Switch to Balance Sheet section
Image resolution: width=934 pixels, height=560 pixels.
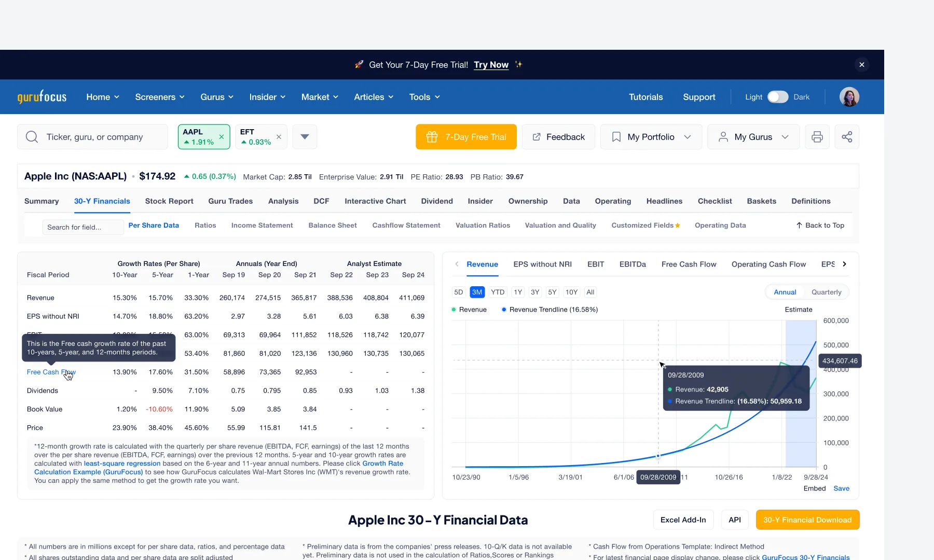click(333, 225)
